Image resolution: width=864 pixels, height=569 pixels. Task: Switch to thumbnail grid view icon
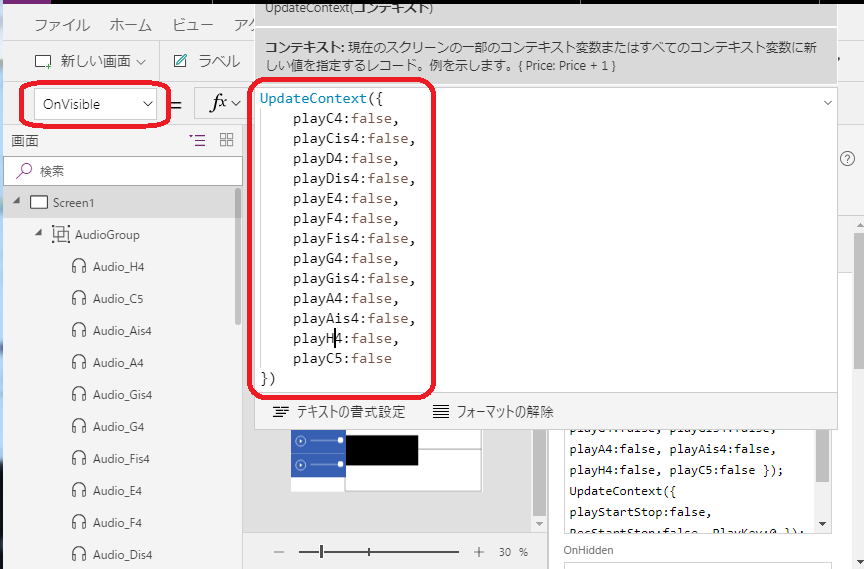226,140
